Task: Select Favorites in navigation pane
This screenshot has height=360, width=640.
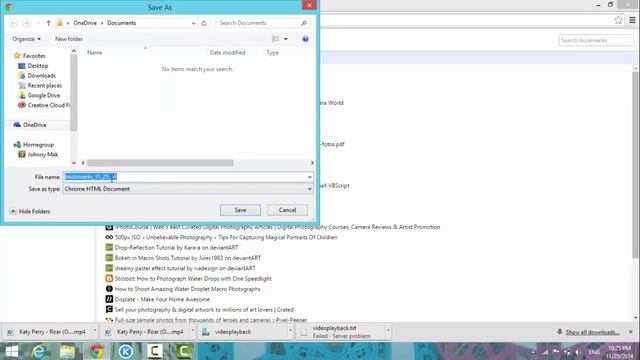Action: pos(34,56)
